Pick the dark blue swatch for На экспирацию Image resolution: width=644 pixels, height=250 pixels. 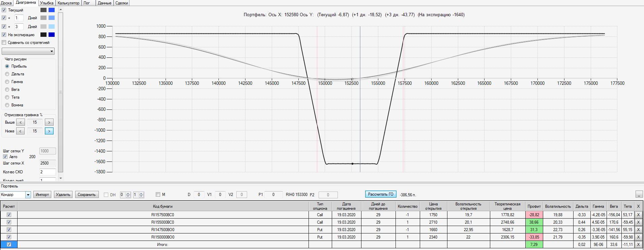click(52, 34)
